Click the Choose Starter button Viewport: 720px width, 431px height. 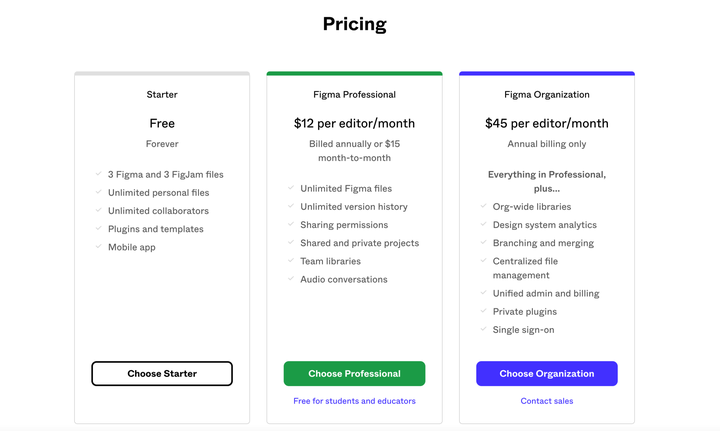click(162, 374)
